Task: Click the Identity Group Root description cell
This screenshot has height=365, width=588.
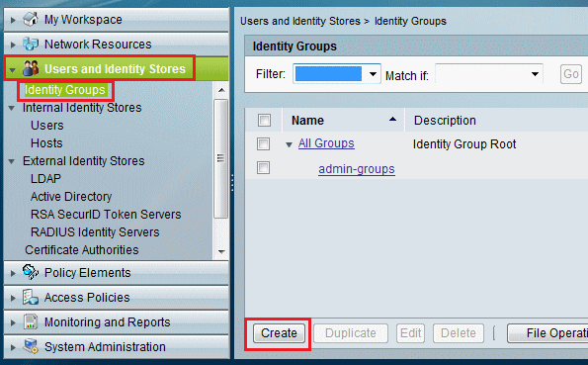Action: 464,143
